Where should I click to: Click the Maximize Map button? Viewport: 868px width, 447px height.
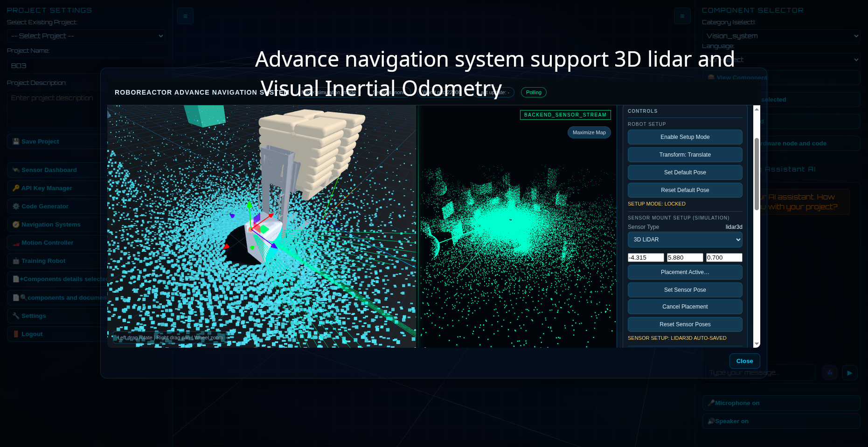[589, 132]
